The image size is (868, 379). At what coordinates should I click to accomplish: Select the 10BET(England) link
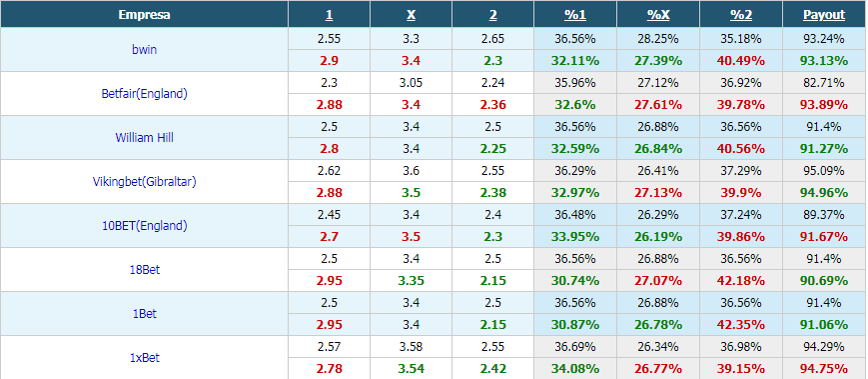tap(144, 226)
